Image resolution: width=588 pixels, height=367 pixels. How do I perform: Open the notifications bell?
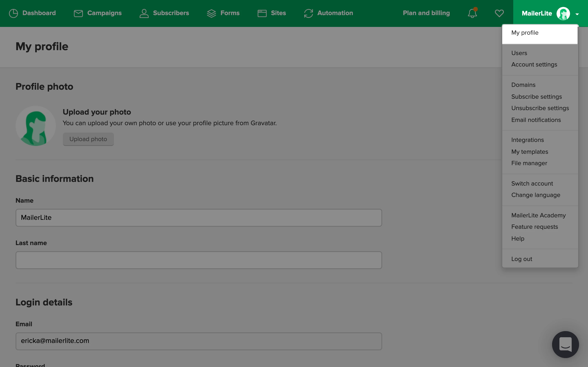coord(472,13)
